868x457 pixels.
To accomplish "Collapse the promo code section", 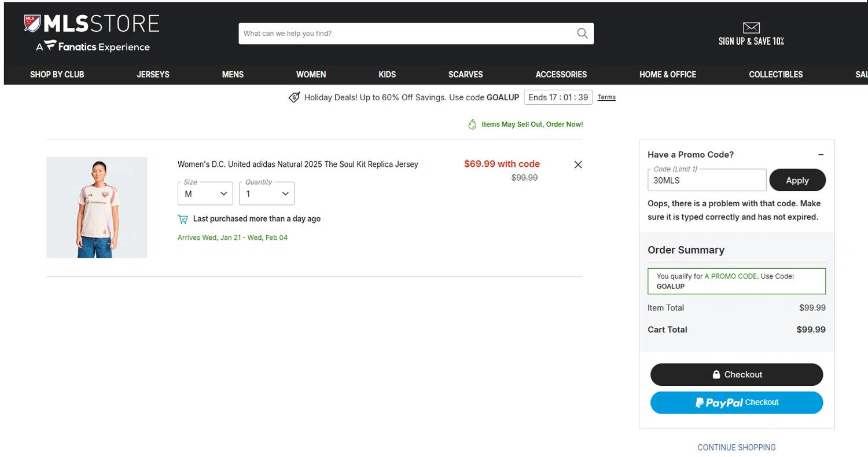I will 821,155.
